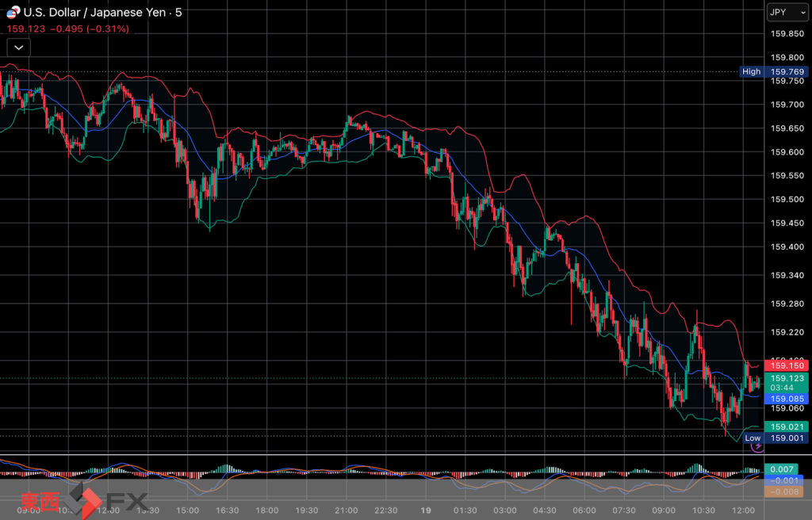The image size is (812, 520).
Task: Click the red 159.150 price tag
Action: [x=787, y=365]
